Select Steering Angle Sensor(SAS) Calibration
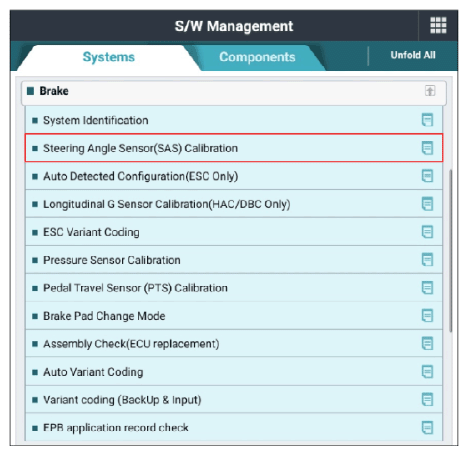Image resolution: width=468 pixels, height=455 pixels. tap(234, 148)
